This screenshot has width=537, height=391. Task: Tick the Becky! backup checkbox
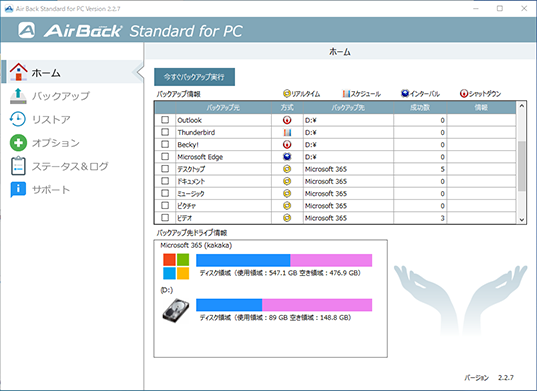[165, 144]
